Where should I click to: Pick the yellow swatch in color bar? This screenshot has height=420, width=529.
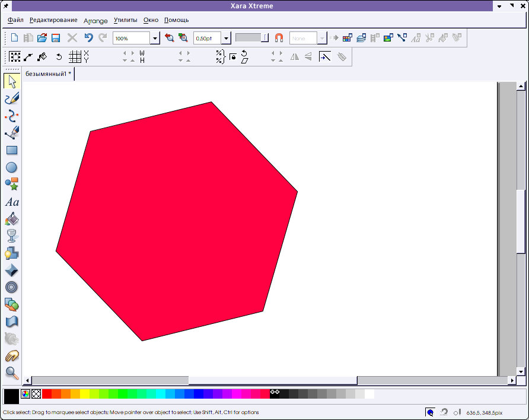[x=85, y=394]
